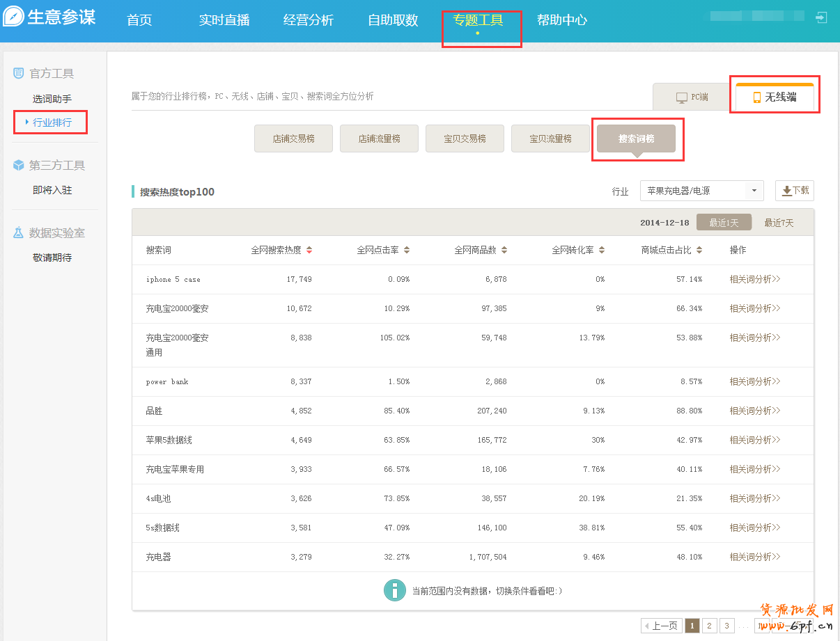
Task: Select the 宝贝流量榜 ranking button
Action: click(550, 139)
